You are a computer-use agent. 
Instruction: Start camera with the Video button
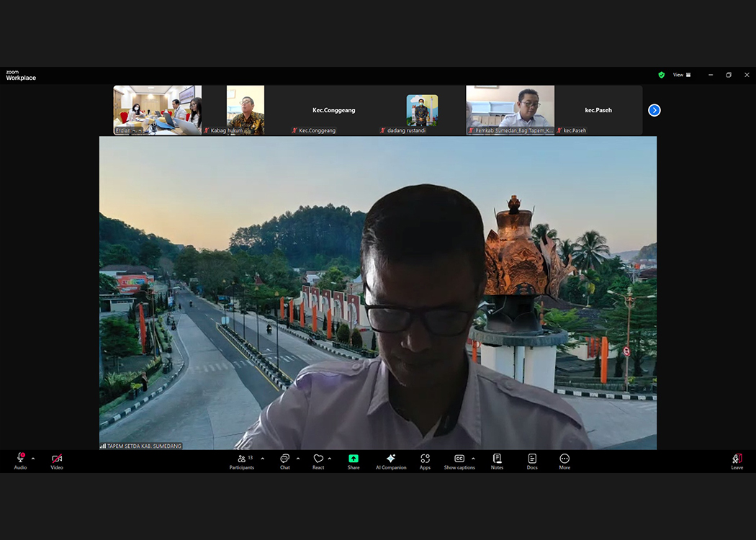click(x=57, y=461)
